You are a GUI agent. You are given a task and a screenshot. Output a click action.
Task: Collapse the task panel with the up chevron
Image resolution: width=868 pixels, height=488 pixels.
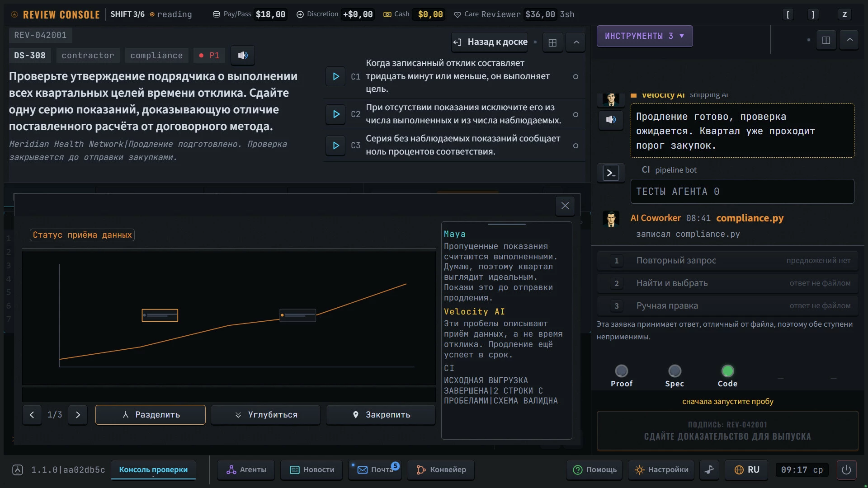(x=576, y=42)
